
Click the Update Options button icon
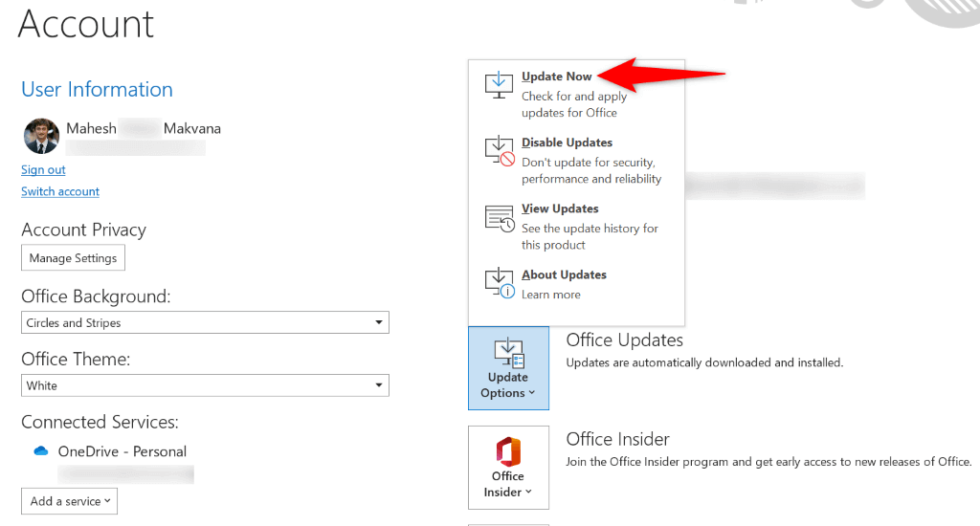click(x=509, y=354)
